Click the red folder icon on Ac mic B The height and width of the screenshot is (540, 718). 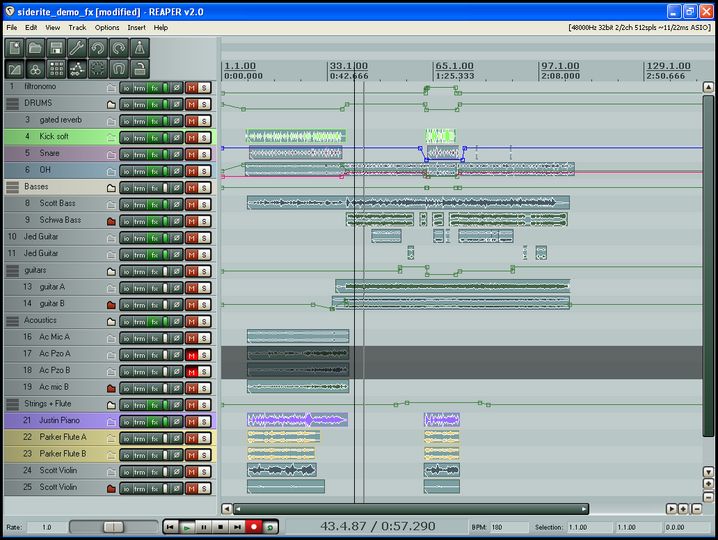tap(111, 388)
